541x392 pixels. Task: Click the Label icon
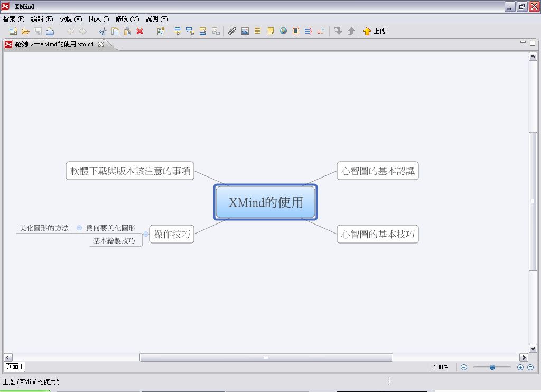(x=257, y=31)
